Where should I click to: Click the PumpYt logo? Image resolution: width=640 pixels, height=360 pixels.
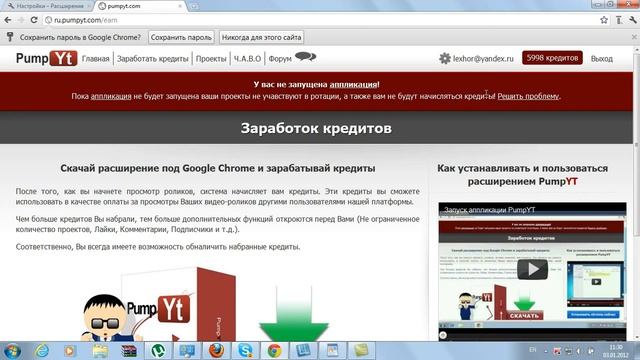coord(47,58)
